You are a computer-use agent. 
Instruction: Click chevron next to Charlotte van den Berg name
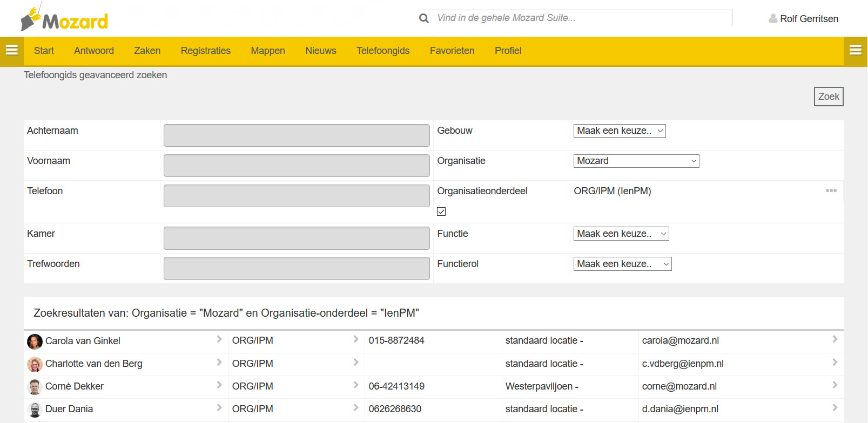point(219,362)
